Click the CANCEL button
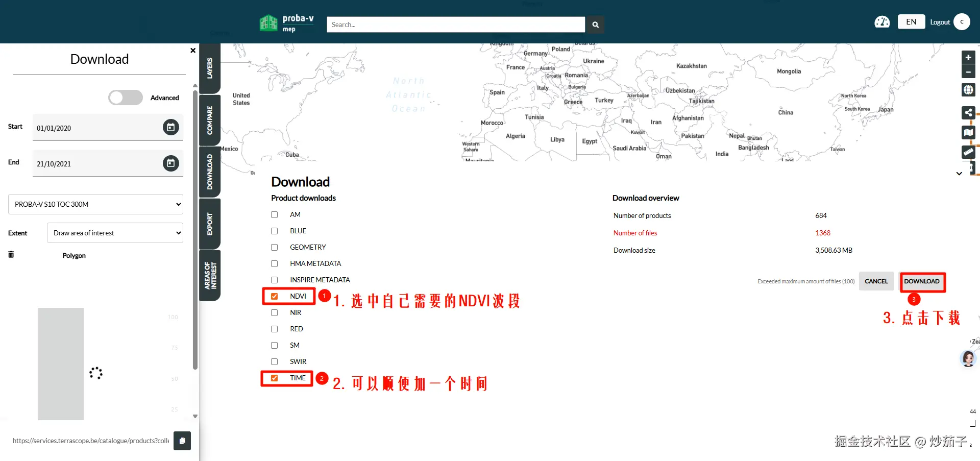The height and width of the screenshot is (461, 980). (x=876, y=281)
